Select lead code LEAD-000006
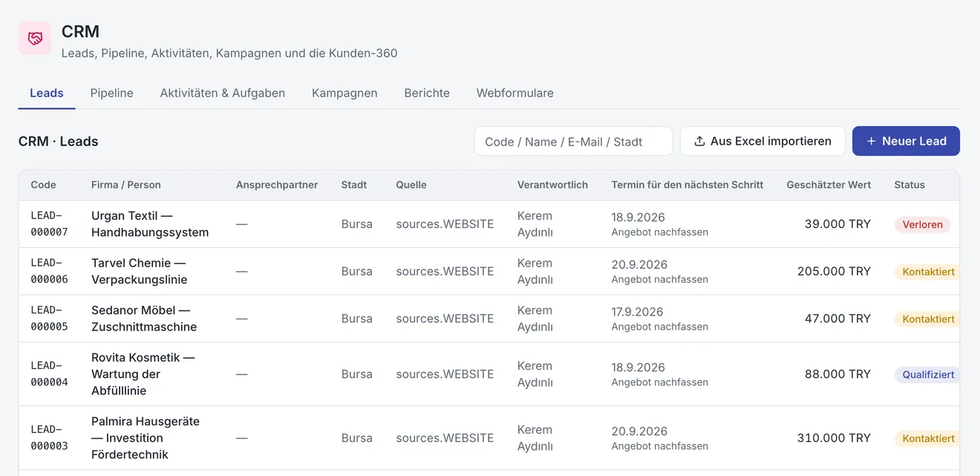Image resolution: width=980 pixels, height=476 pixels. pos(49,271)
